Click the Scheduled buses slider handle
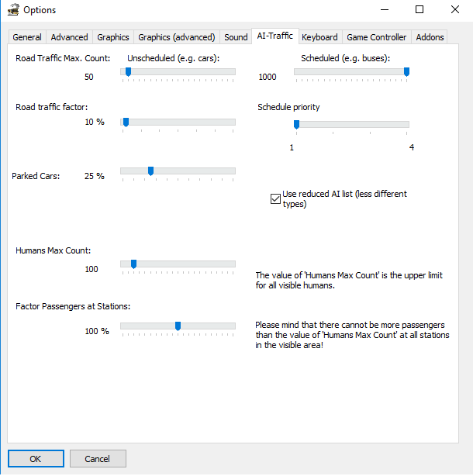 click(406, 72)
